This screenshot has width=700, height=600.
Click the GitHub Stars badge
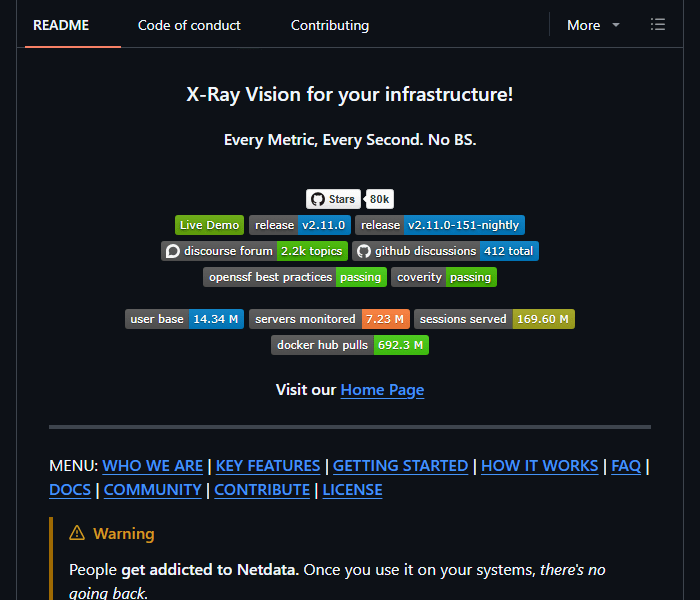pyautogui.click(x=333, y=199)
